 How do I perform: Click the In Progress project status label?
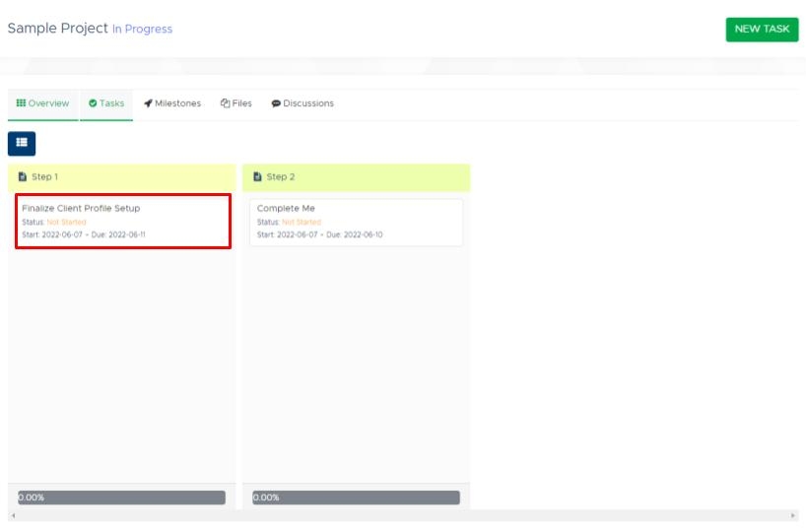pos(142,30)
